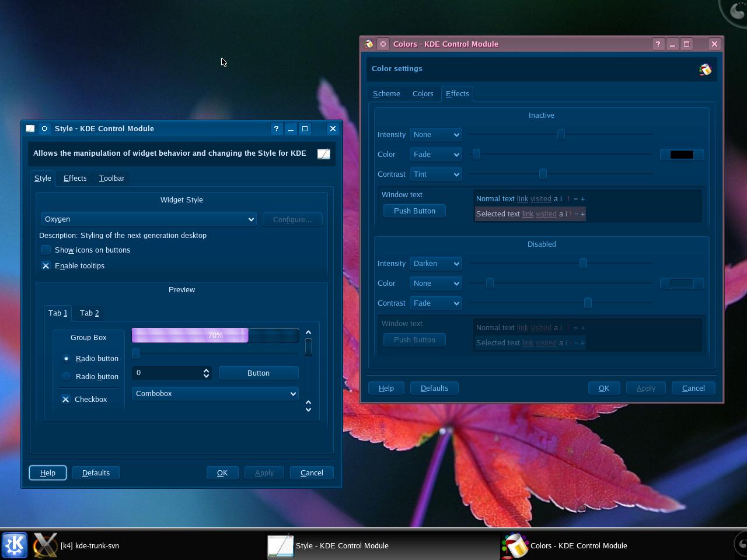Open the Disabled Contrast dropdown set to Fade
Viewport: 747px width, 560px height.
point(435,303)
